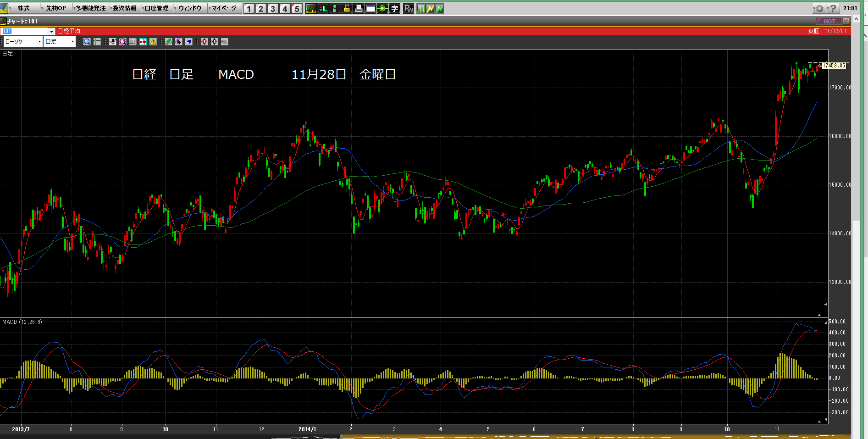Open the 投資情報 menu
Screen dimensions: 868x439
pyautogui.click(x=125, y=8)
